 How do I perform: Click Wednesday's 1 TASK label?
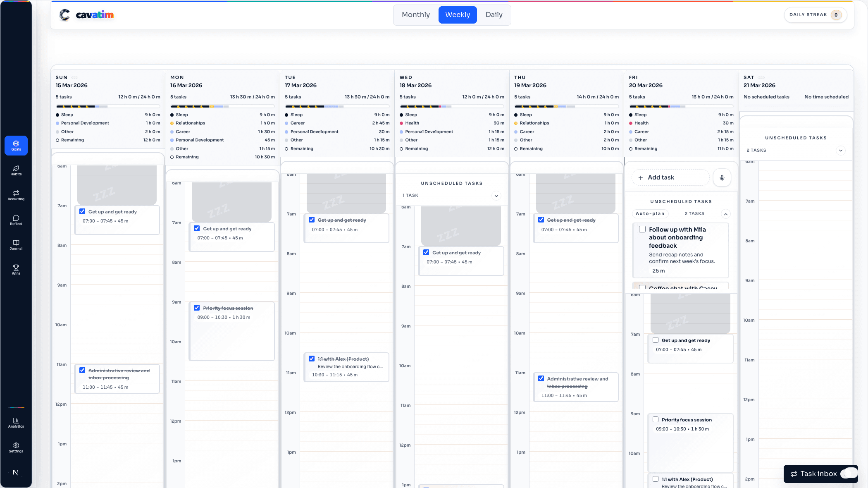pyautogui.click(x=410, y=196)
